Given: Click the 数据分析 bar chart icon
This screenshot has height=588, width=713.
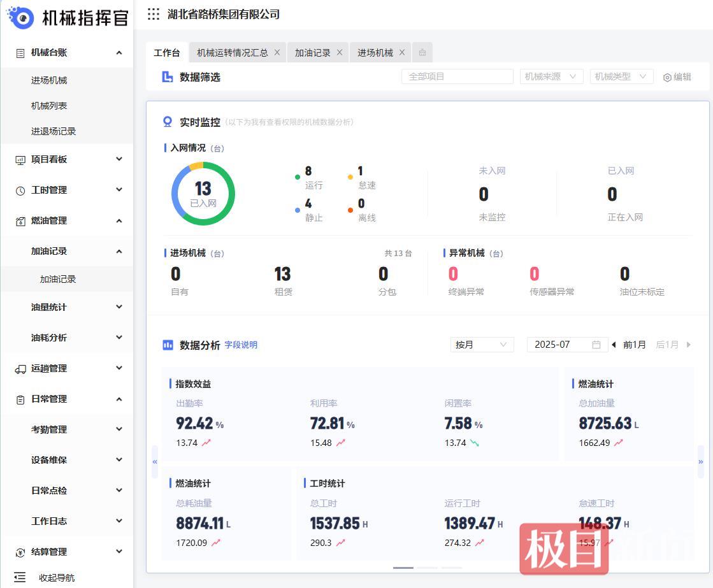Looking at the screenshot, I should coord(168,345).
